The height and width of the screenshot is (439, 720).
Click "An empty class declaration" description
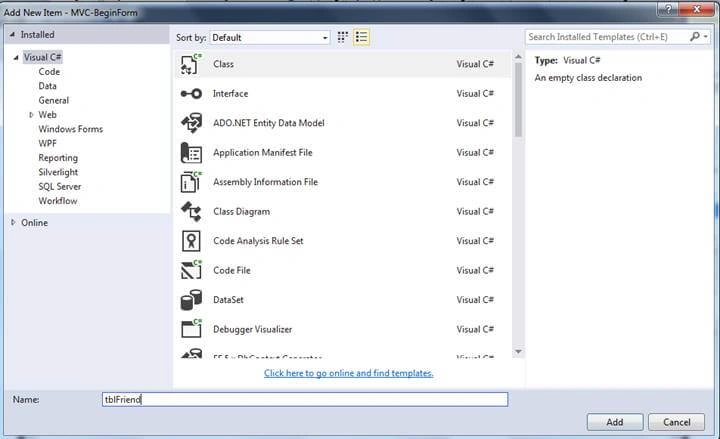coord(588,78)
